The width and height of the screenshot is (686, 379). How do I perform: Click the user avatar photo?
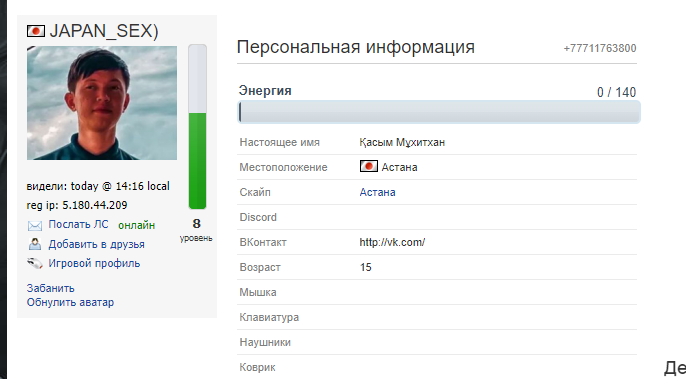point(102,103)
